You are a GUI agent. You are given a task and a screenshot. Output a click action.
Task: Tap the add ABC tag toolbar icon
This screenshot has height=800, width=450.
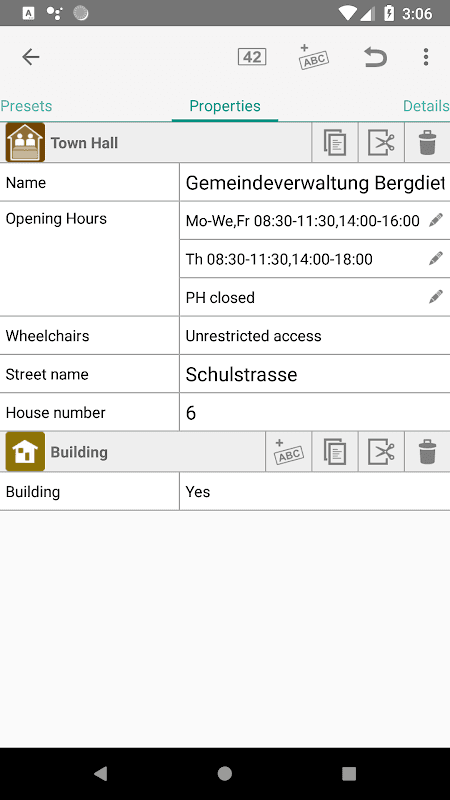tap(313, 57)
